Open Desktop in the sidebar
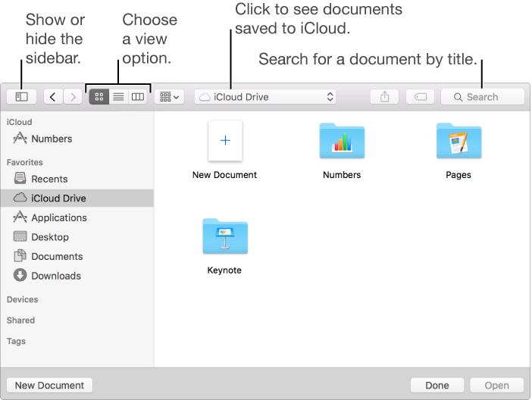The height and width of the screenshot is (400, 532). 77,237
